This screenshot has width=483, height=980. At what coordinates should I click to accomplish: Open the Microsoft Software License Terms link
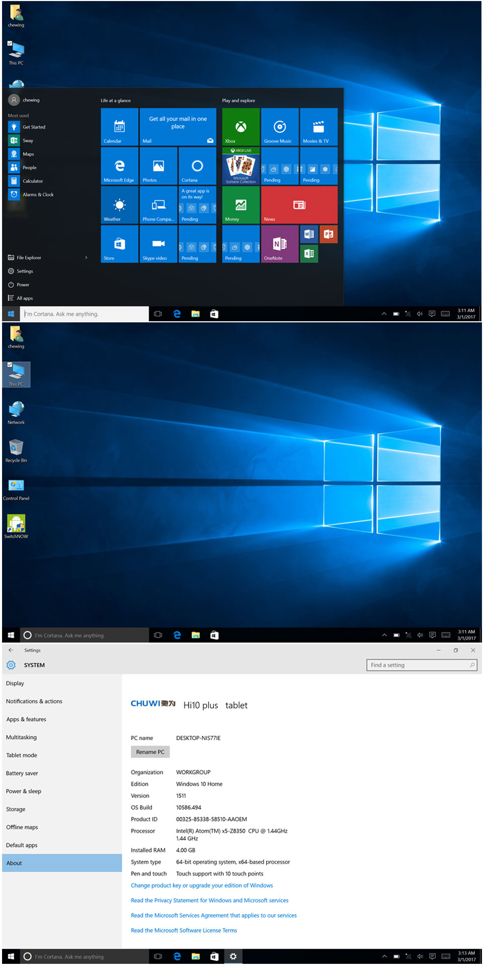point(184,930)
